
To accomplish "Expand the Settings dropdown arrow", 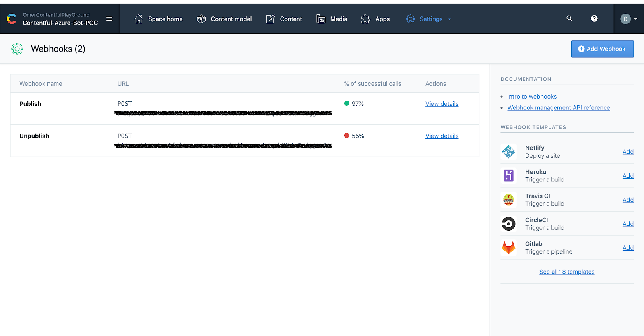I will [x=450, y=19].
